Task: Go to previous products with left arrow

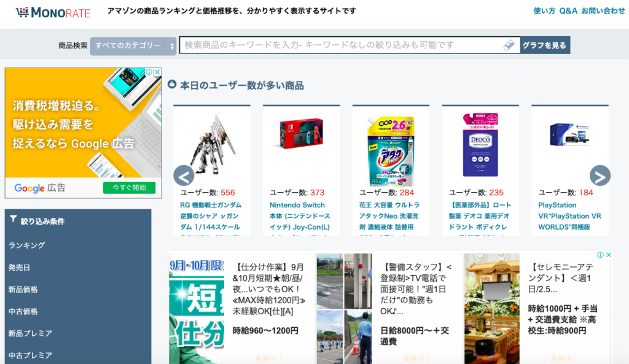Action: pyautogui.click(x=184, y=176)
